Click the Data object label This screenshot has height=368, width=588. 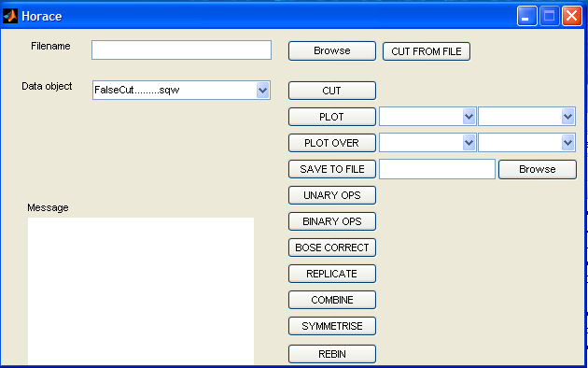(47, 86)
